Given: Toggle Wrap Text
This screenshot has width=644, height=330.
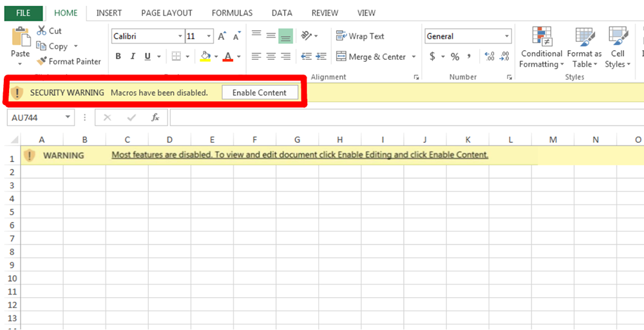Looking at the screenshot, I should (360, 36).
